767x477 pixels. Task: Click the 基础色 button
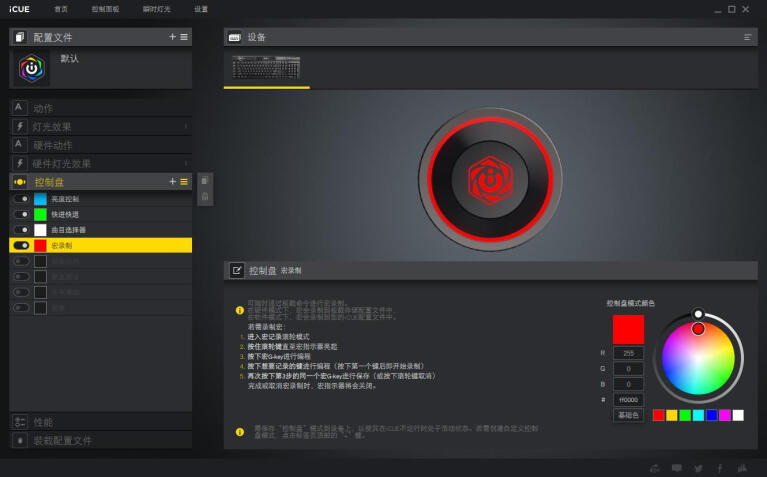pyautogui.click(x=628, y=415)
